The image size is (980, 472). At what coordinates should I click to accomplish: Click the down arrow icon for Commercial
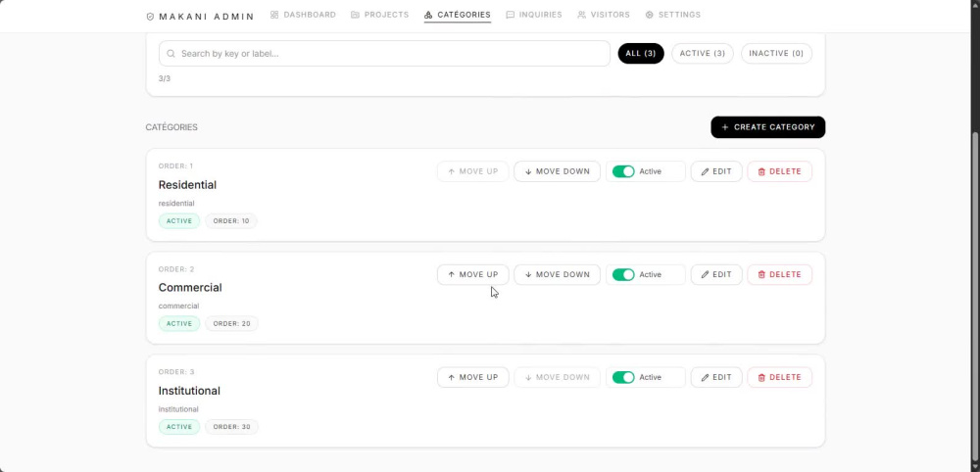point(528,275)
